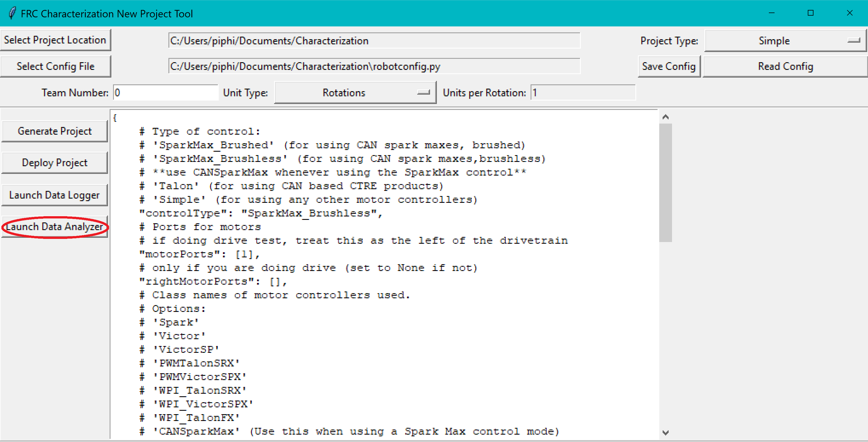The height and width of the screenshot is (442, 868).
Task: Click the 'only if you are doing drive' comment
Action: pos(309,268)
